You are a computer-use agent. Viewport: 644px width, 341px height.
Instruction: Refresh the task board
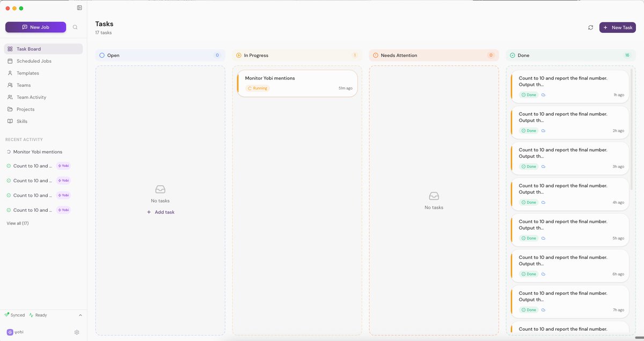click(590, 27)
